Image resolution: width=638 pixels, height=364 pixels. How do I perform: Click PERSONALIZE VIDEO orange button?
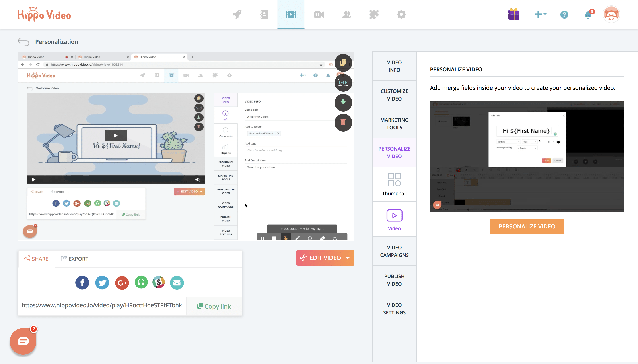point(527,227)
